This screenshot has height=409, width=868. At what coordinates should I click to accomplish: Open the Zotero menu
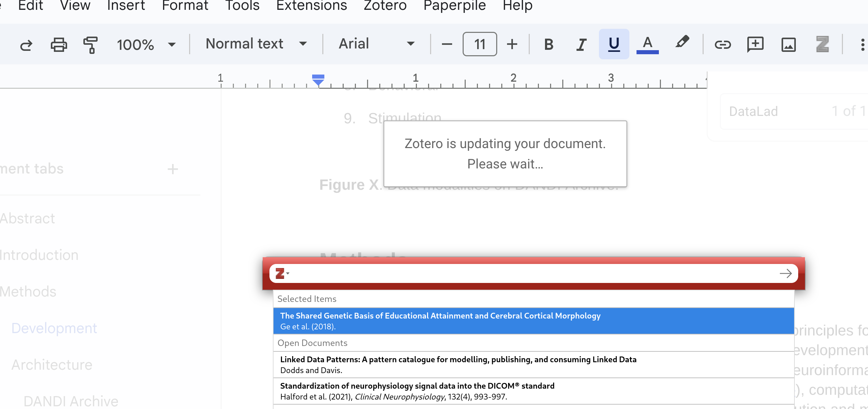point(385,5)
